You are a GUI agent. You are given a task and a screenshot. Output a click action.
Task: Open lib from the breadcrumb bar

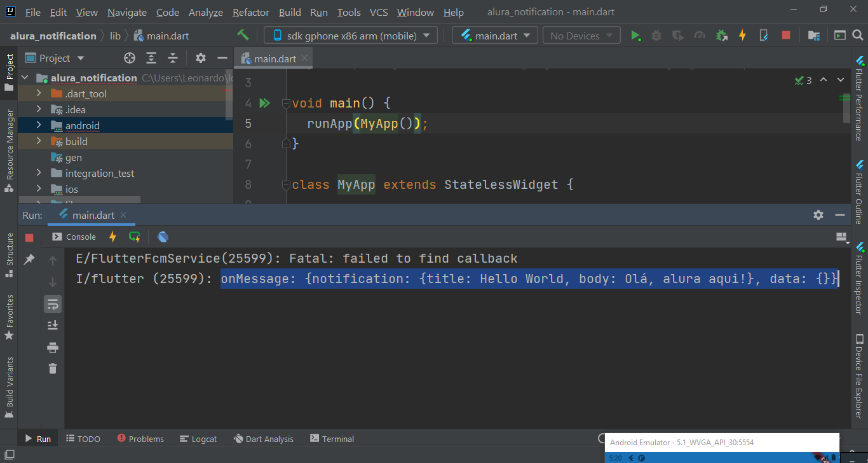115,36
